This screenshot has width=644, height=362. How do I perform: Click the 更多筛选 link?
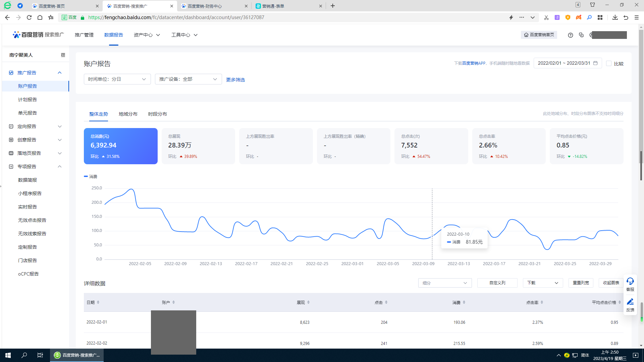235,80
